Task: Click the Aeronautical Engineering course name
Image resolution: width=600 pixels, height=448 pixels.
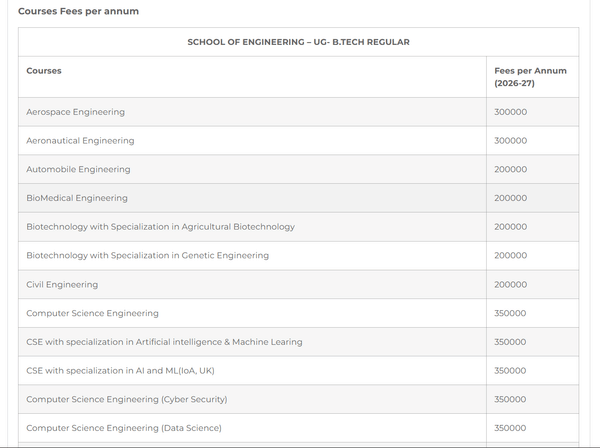Action: pos(80,141)
